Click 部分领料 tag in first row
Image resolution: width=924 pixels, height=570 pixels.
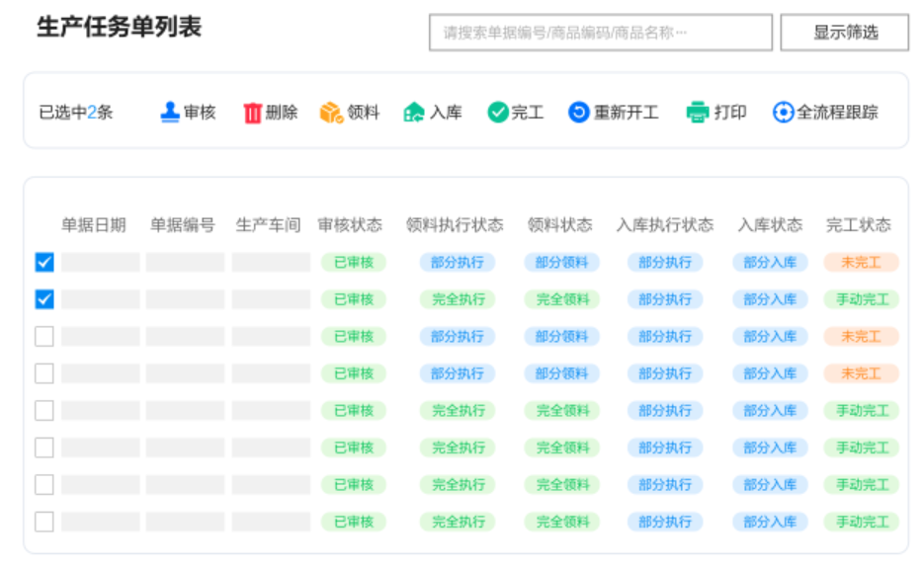561,262
